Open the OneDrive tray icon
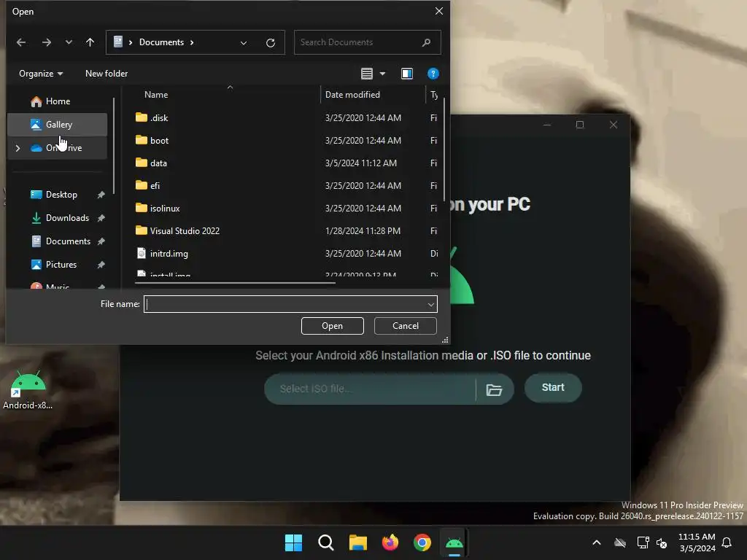The image size is (747, 560). pos(620,542)
